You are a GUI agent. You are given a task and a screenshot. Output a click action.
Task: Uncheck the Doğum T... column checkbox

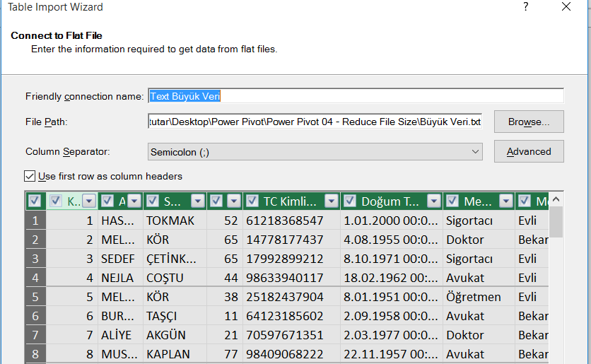(x=351, y=201)
